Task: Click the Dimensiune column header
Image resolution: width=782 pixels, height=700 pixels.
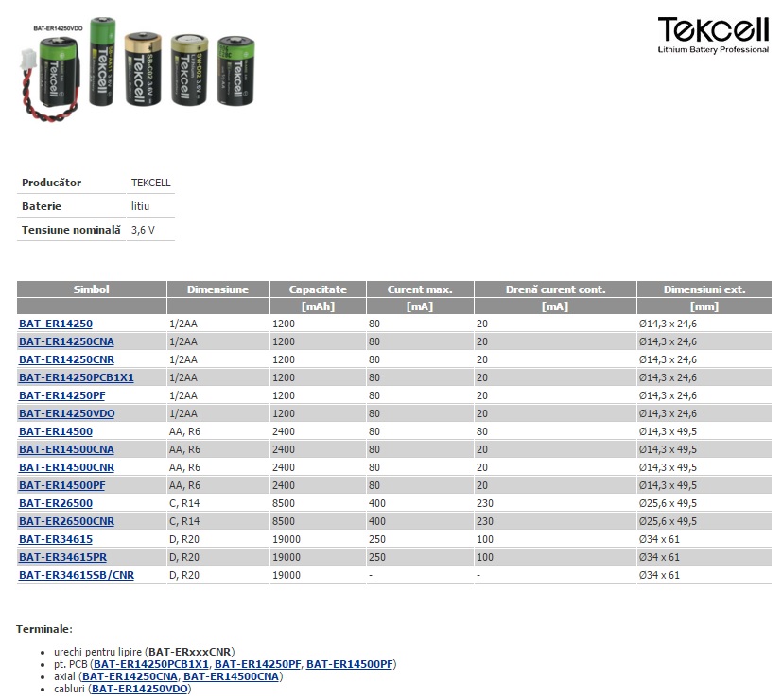Action: point(217,289)
